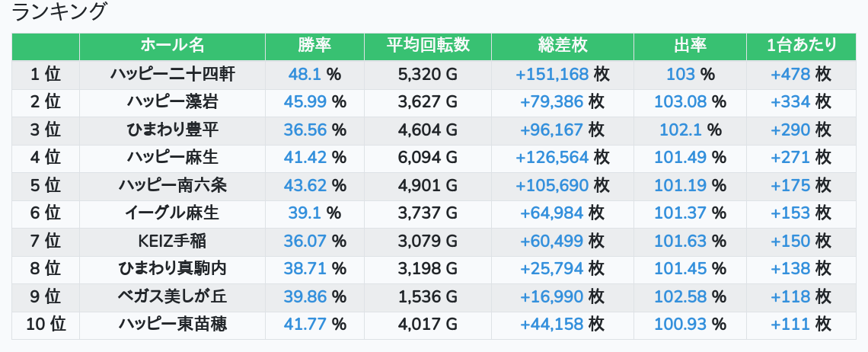This screenshot has height=352, width=868.
Task: Click the +290 per-machine value link
Action: (x=790, y=130)
